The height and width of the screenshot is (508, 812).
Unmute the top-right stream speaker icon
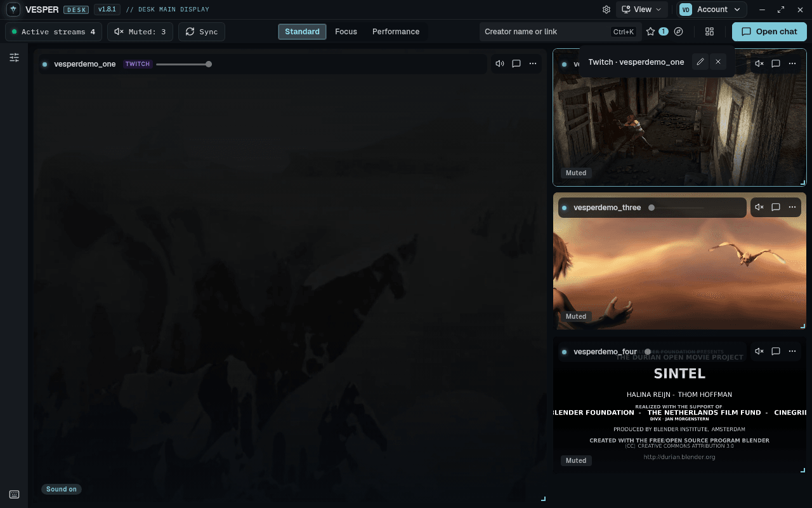coord(759,63)
